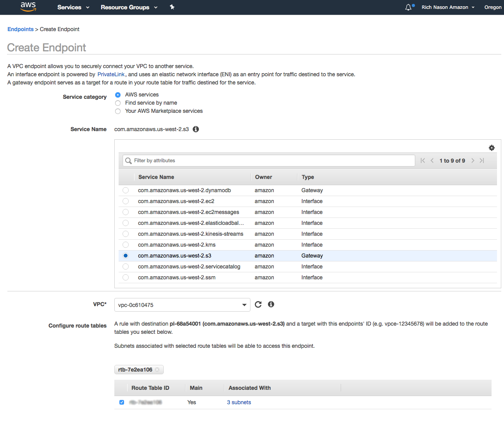Click Route Table ID column header
Screen dimensions: 504x426
[150, 388]
